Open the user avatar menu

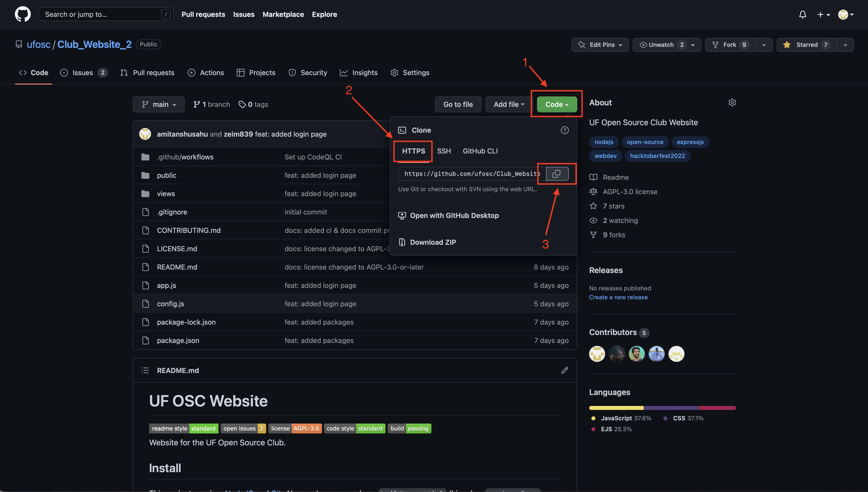click(x=846, y=15)
